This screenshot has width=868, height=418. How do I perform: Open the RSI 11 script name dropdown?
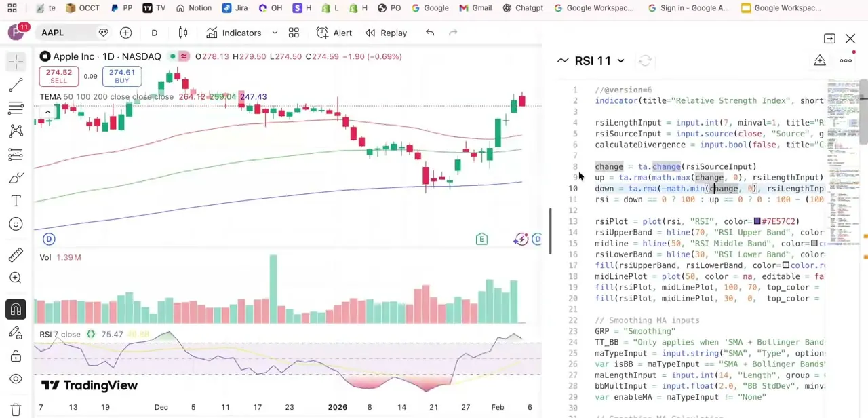pyautogui.click(x=599, y=61)
